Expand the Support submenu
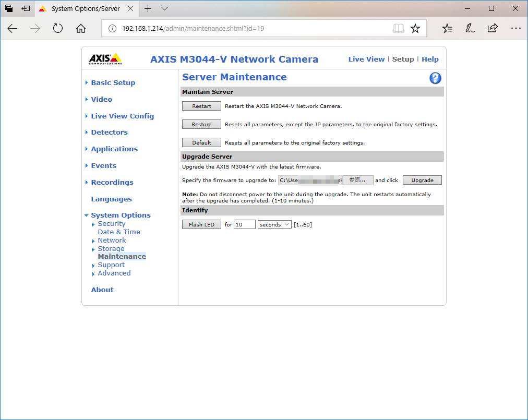 111,265
